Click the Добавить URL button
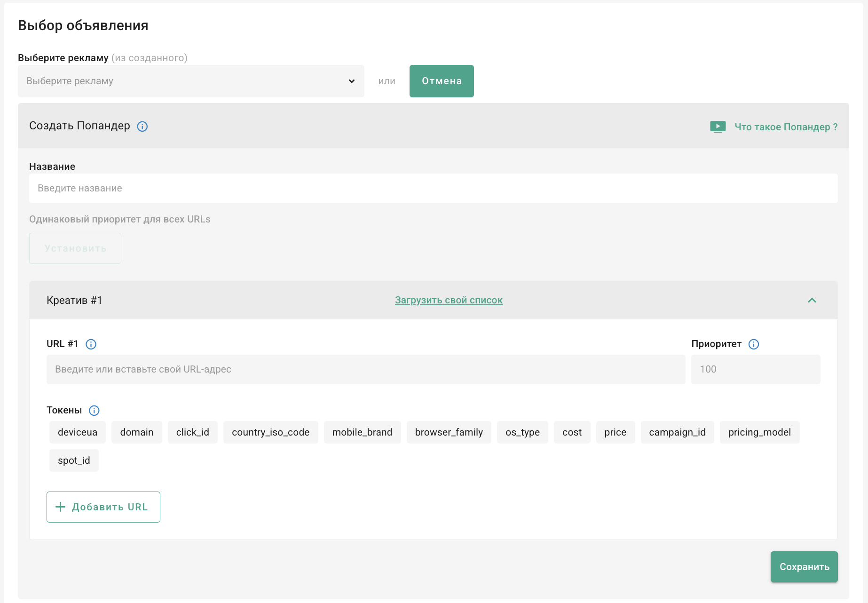This screenshot has width=868, height=603. pos(103,507)
